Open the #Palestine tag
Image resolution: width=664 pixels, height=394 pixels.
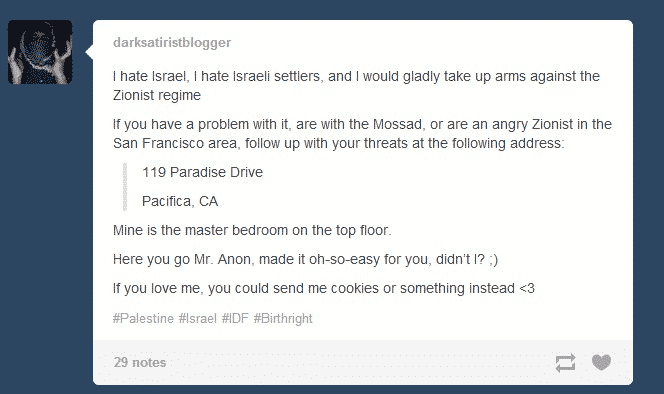click(143, 318)
